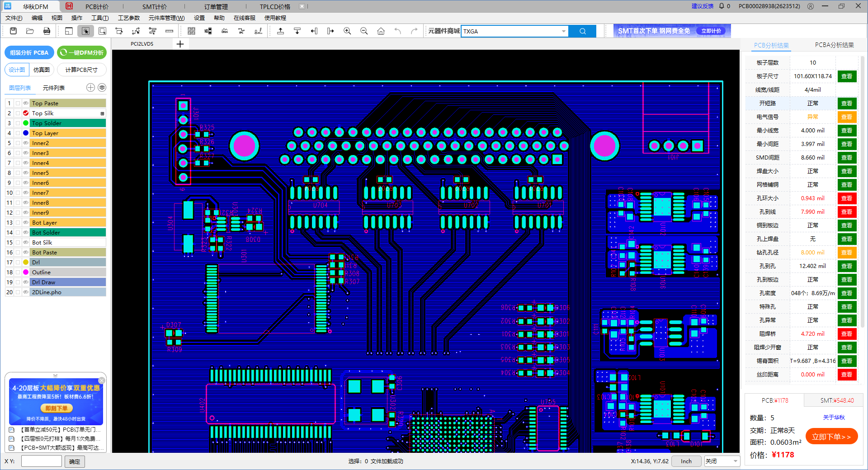Open the Ohm impedance calculator tool
868x470 pixels.
point(225,31)
